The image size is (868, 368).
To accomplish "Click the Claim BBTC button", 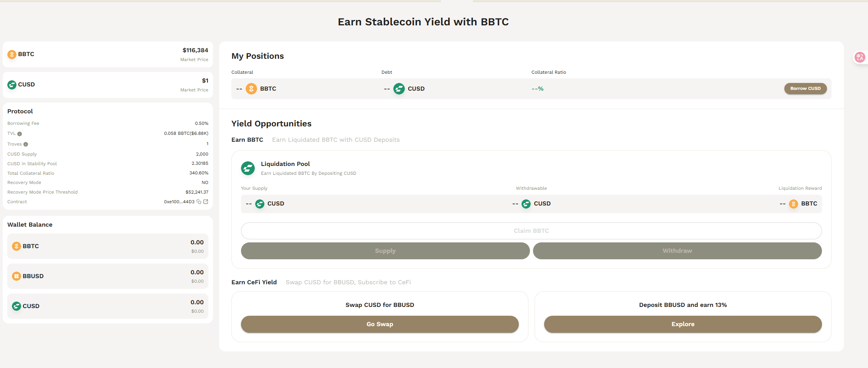I will [531, 231].
